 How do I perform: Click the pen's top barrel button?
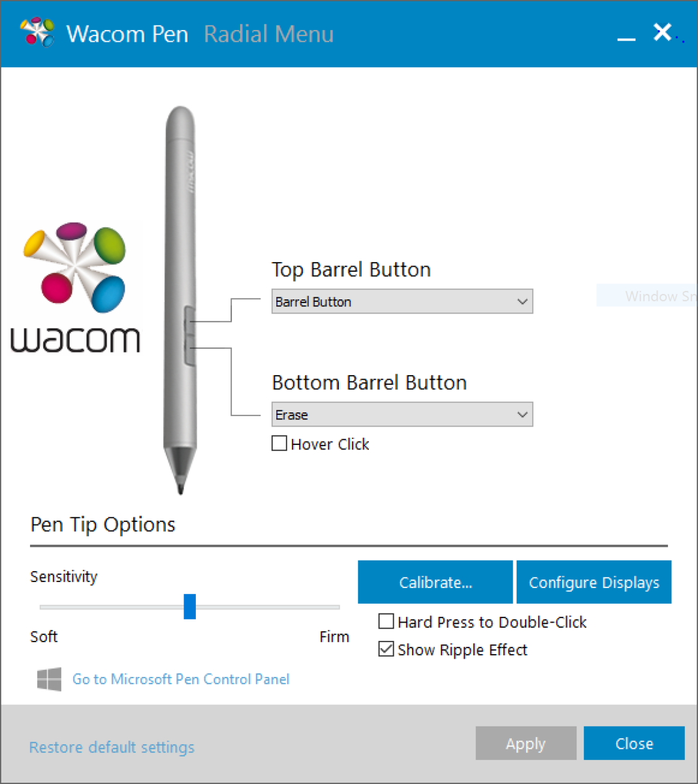189,319
